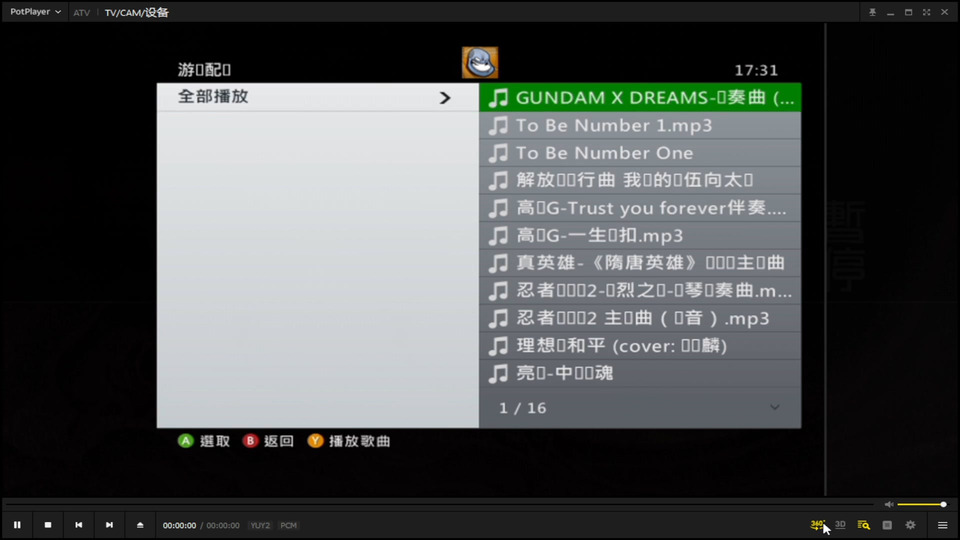960x540 pixels.
Task: Click the yellow Y 播放歌曲 button
Action: pyautogui.click(x=349, y=441)
